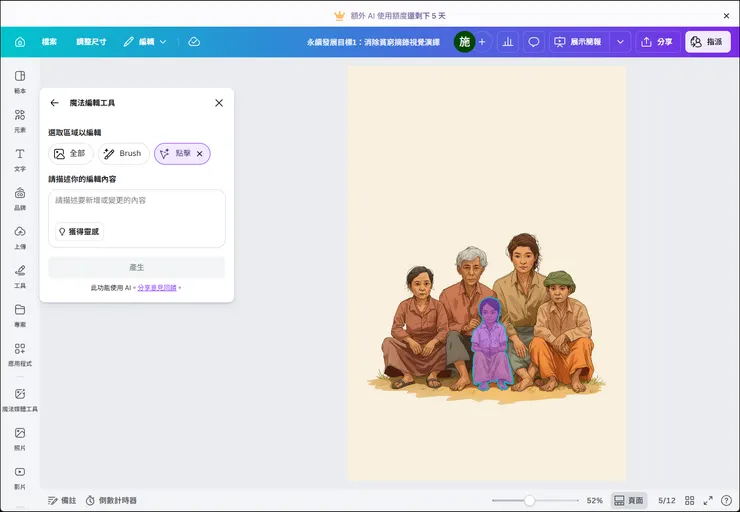Open the 上傳 uploads sidebar
This screenshot has width=740, height=512.
(20, 238)
